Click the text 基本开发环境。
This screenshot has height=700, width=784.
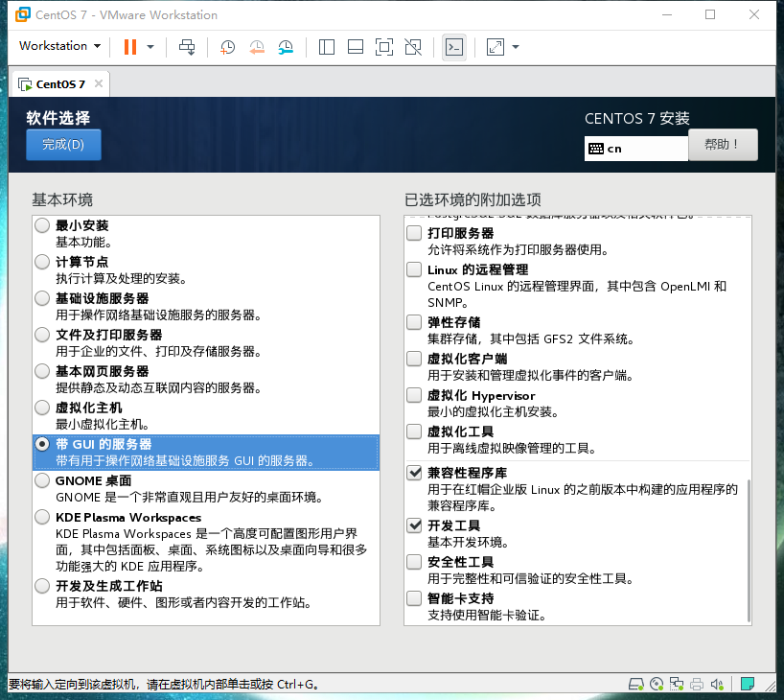pos(469,543)
